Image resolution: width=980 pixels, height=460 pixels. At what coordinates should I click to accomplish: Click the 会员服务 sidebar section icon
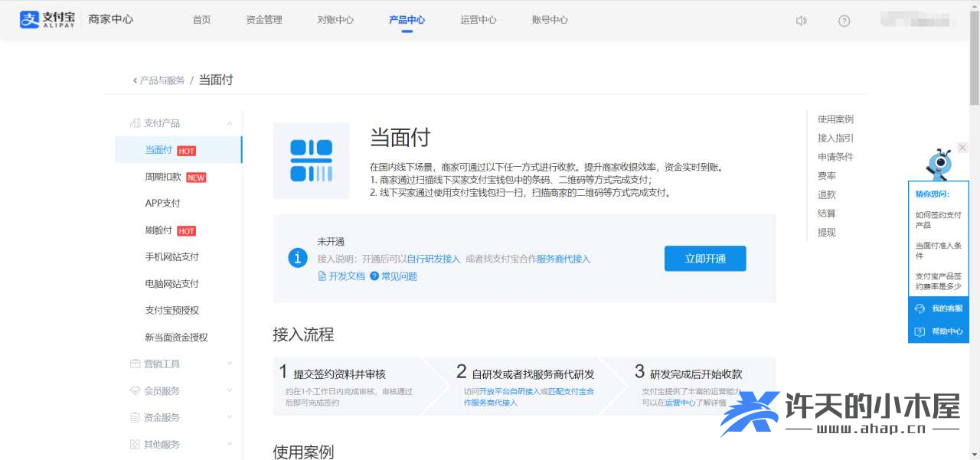[x=135, y=391]
